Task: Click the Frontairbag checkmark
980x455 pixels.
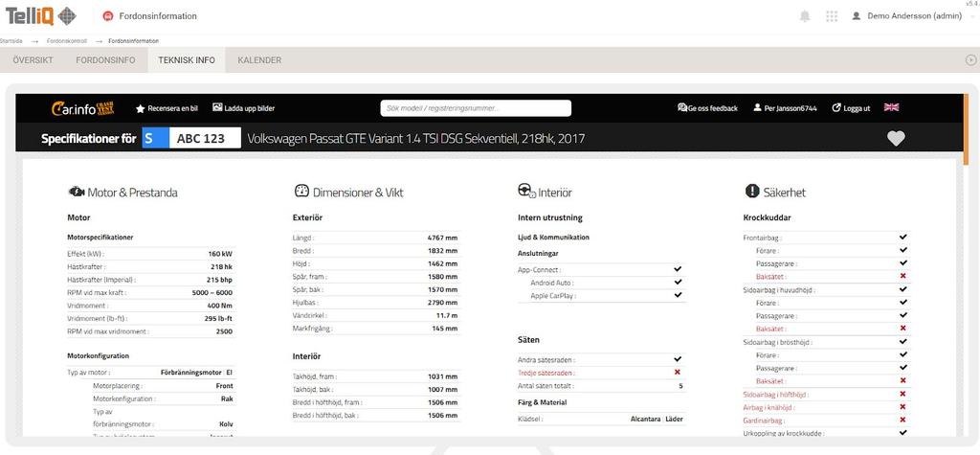Action: (902, 238)
